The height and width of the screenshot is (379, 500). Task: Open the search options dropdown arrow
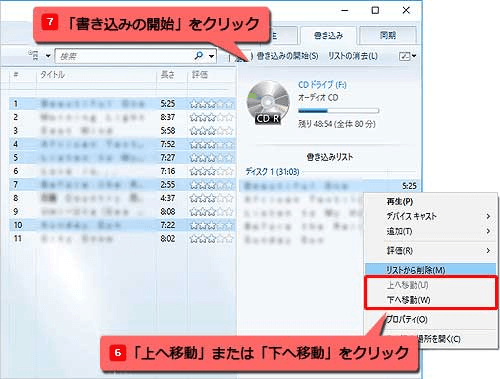click(x=211, y=56)
